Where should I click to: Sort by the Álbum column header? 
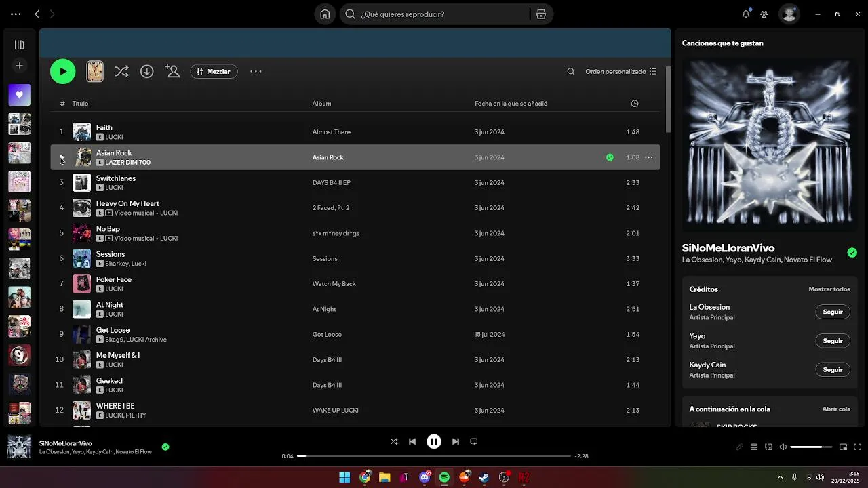click(x=321, y=104)
